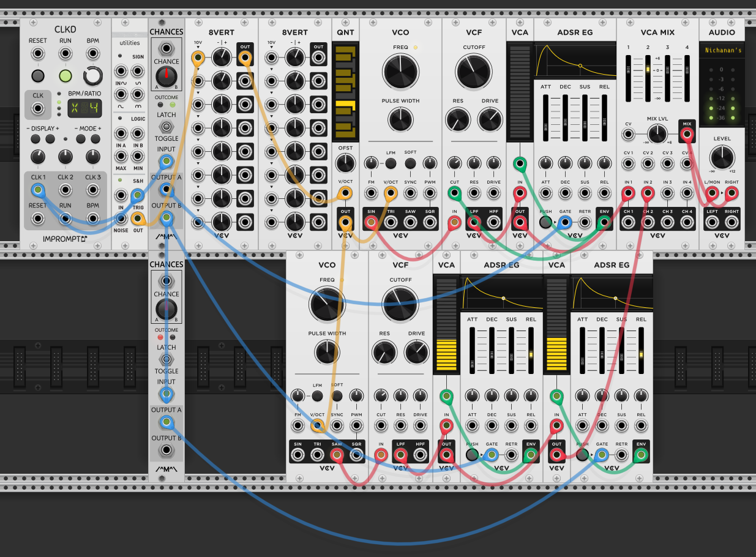Click the L/MON input jack on AUDIO

(x=712, y=193)
